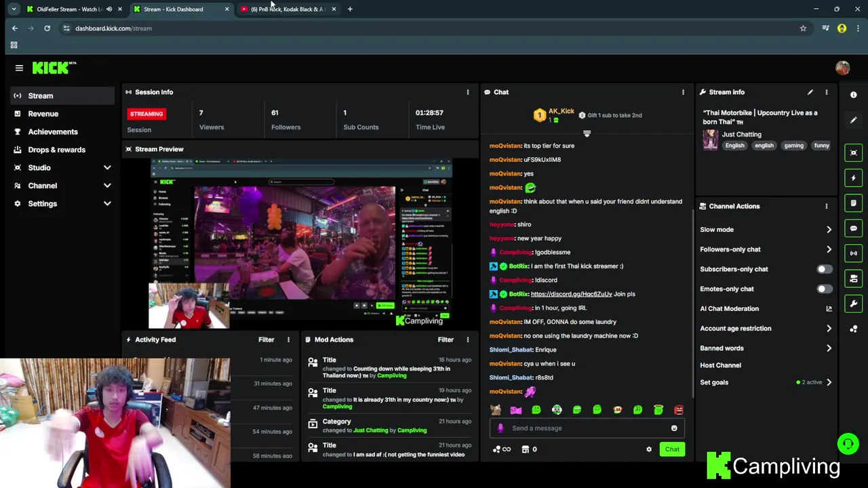Toggle the stream preview panel icon in sidebar
The height and width of the screenshot is (488, 868).
coord(854,152)
